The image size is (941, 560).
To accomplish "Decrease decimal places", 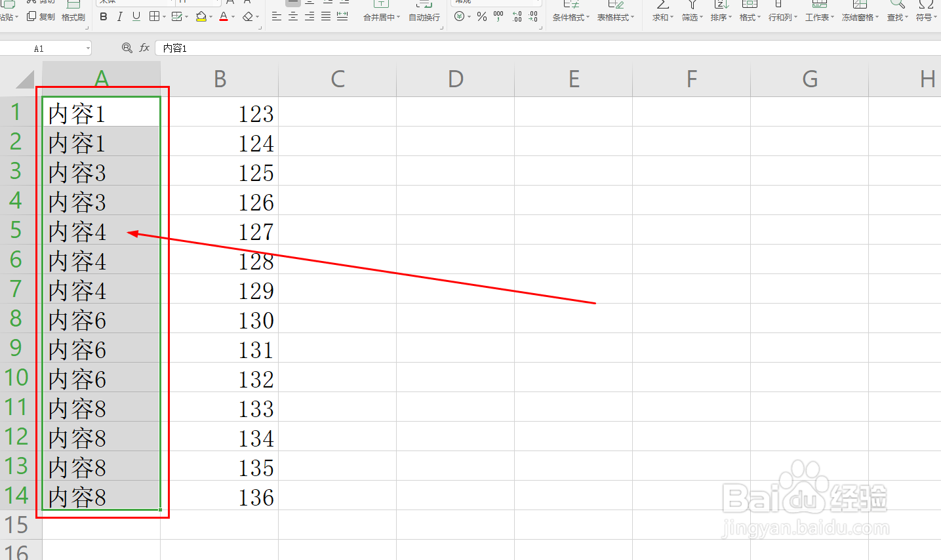I will click(x=533, y=17).
